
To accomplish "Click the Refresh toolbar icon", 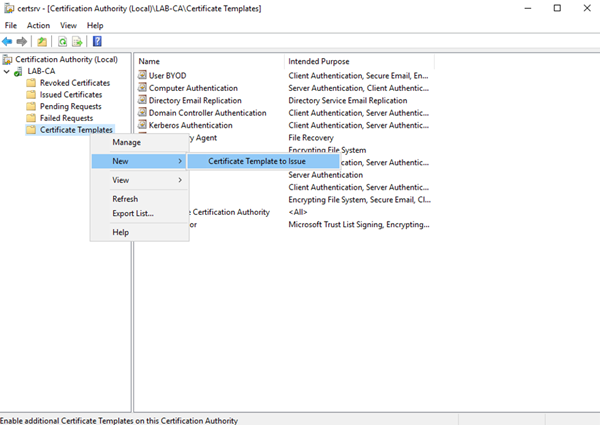I will (x=61, y=41).
